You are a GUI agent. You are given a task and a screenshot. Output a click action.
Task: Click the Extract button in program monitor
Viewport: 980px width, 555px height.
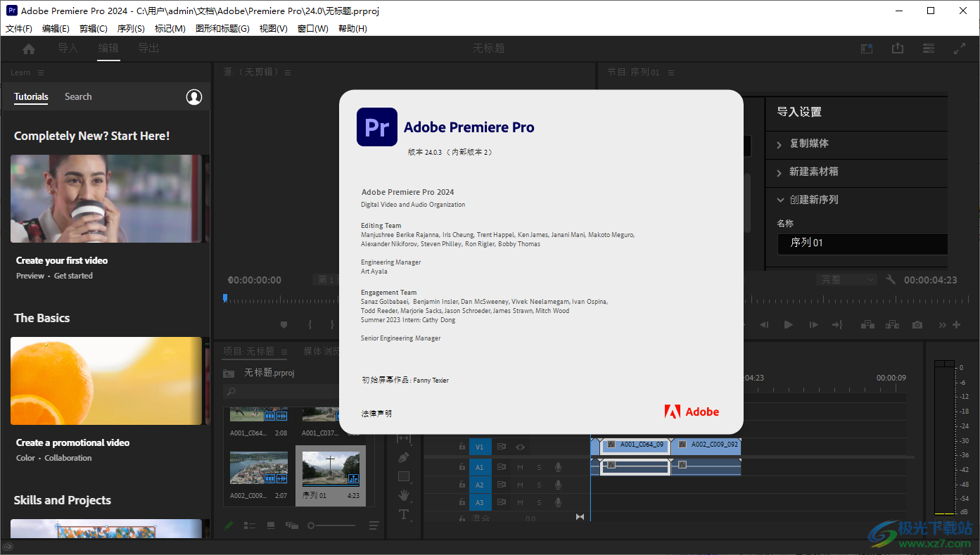[x=892, y=325]
